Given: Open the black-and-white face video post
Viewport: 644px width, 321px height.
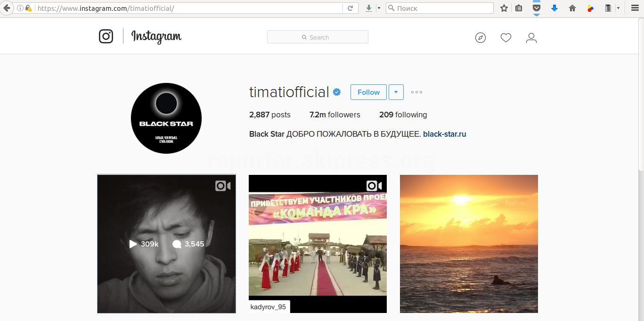Looking at the screenshot, I should tap(166, 244).
